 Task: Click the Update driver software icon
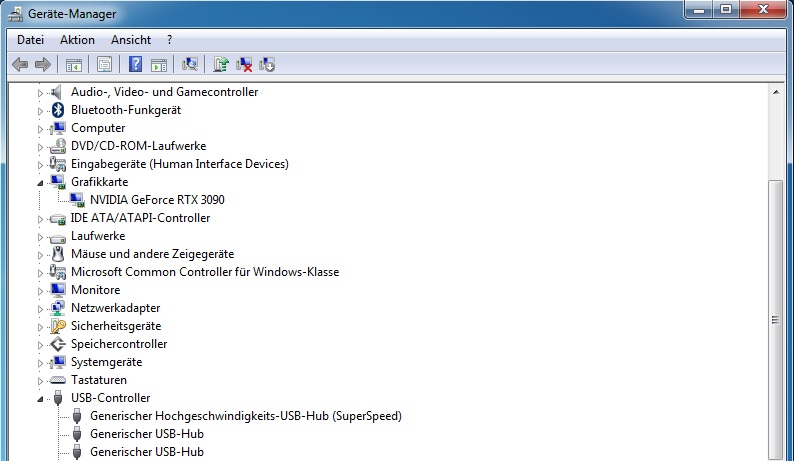221,64
